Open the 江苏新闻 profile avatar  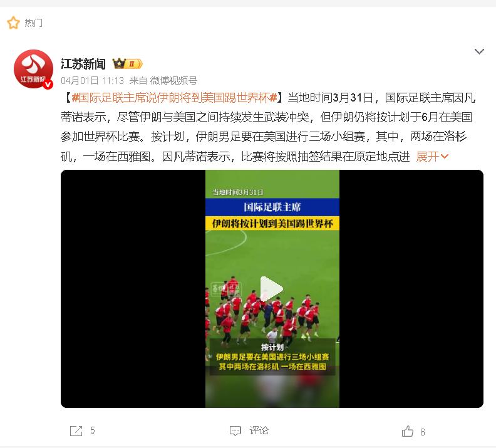(x=34, y=69)
